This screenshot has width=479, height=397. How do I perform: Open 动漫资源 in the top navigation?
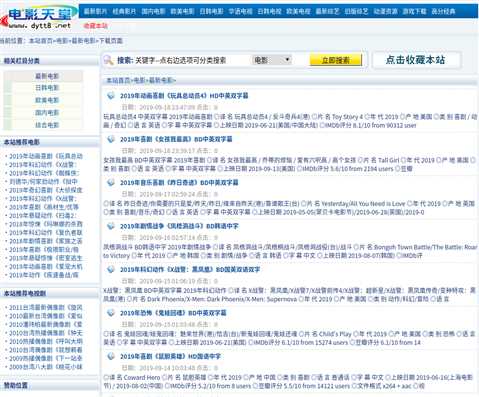tap(385, 11)
